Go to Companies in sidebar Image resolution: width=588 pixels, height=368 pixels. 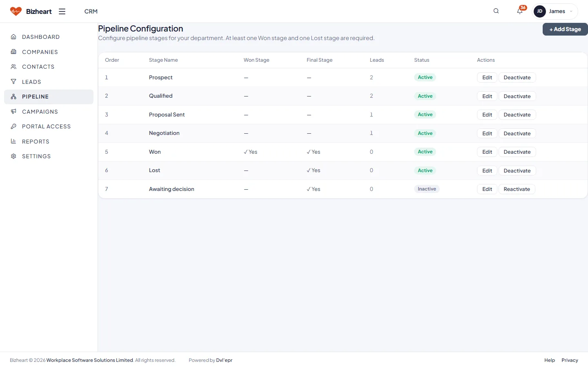tap(49, 52)
